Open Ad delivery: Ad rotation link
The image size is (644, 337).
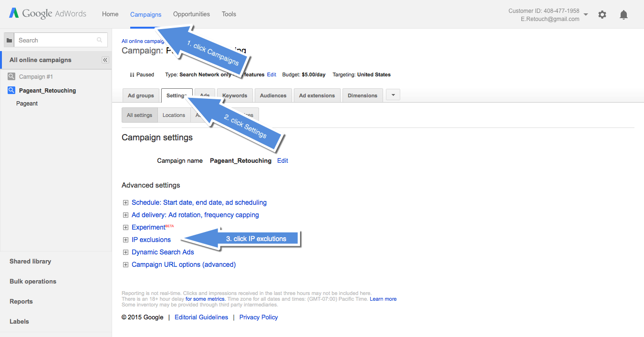tap(195, 215)
